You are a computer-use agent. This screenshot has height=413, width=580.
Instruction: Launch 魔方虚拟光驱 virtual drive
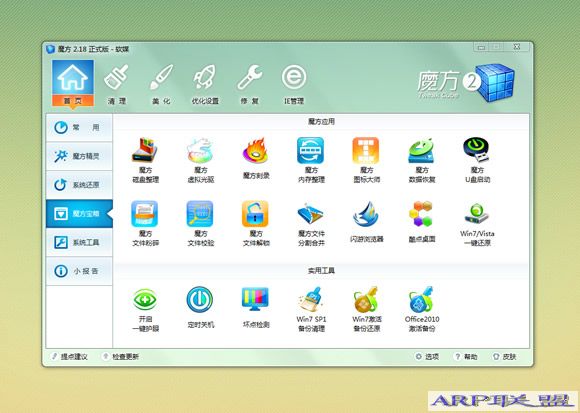click(200, 160)
